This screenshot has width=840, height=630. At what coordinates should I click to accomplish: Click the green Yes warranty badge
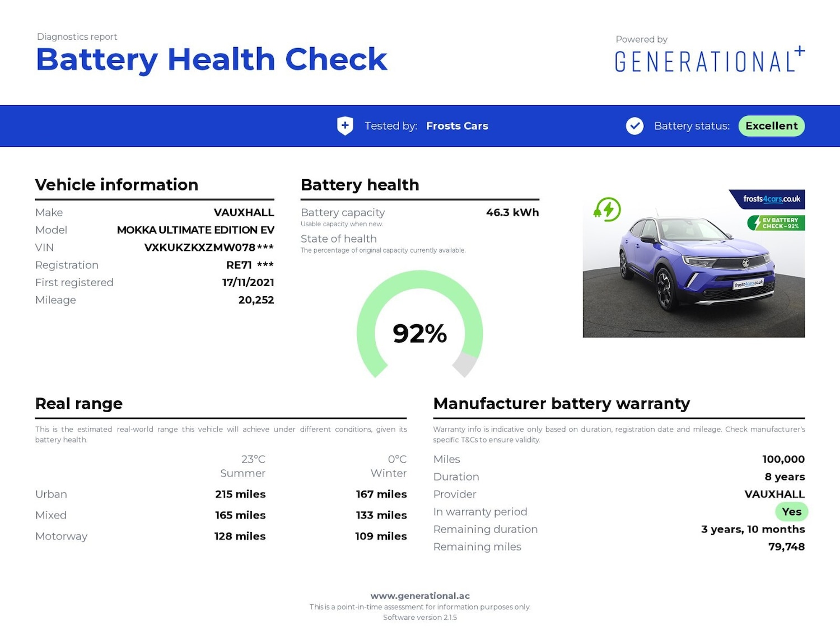(x=791, y=512)
